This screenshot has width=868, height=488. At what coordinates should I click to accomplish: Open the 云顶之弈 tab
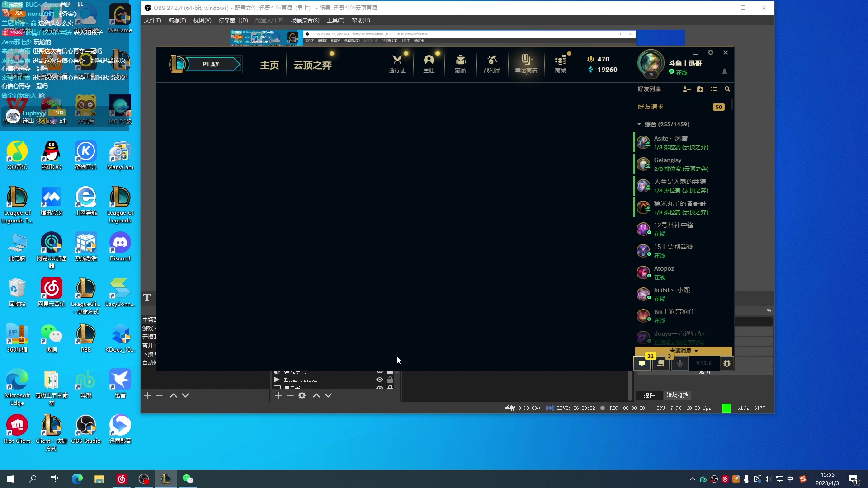pos(312,65)
